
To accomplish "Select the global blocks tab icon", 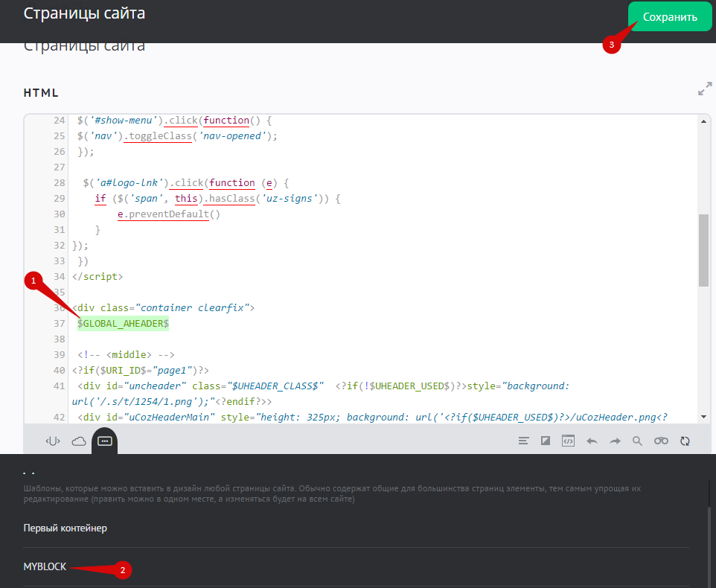I will [105, 441].
